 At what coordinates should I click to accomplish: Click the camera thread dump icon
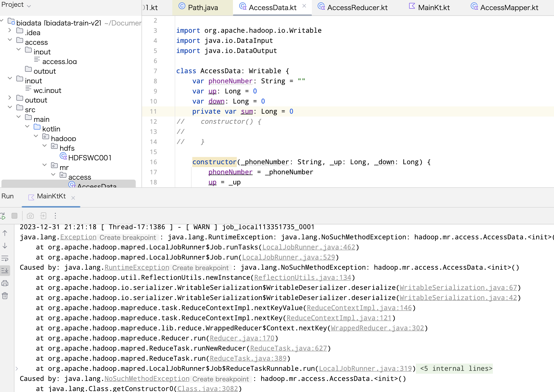[30, 216]
